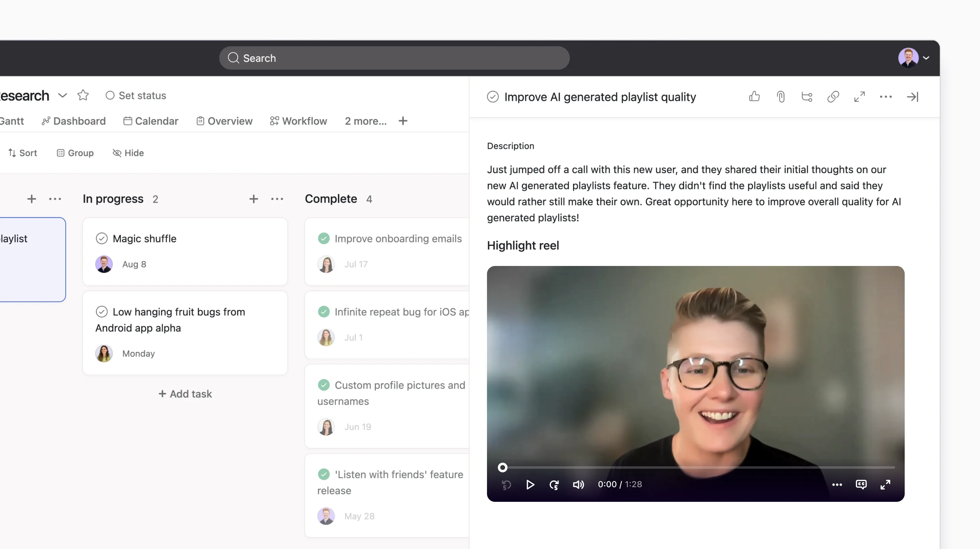Screen dimensions: 980x549
Task: Click the Set status button
Action: pos(136,95)
